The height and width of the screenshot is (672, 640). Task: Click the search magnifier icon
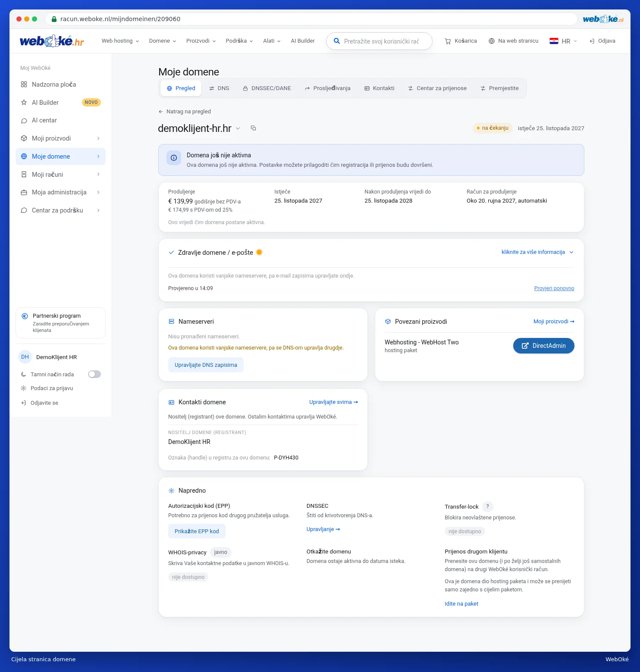pos(337,41)
